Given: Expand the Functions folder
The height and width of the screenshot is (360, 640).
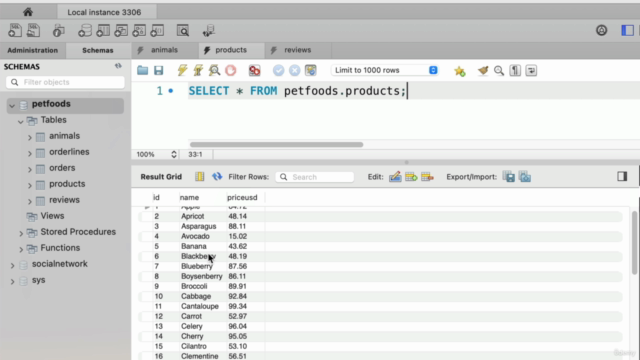Looking at the screenshot, I should click(x=21, y=249).
